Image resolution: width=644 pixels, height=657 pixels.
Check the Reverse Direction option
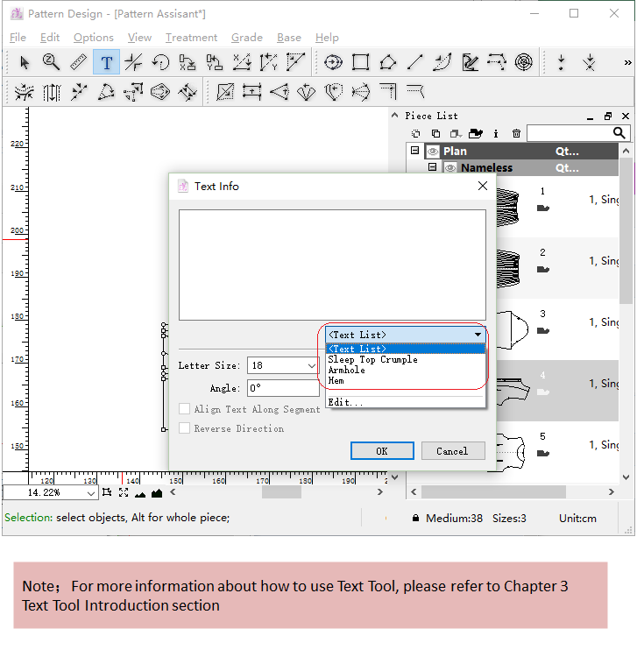click(184, 428)
